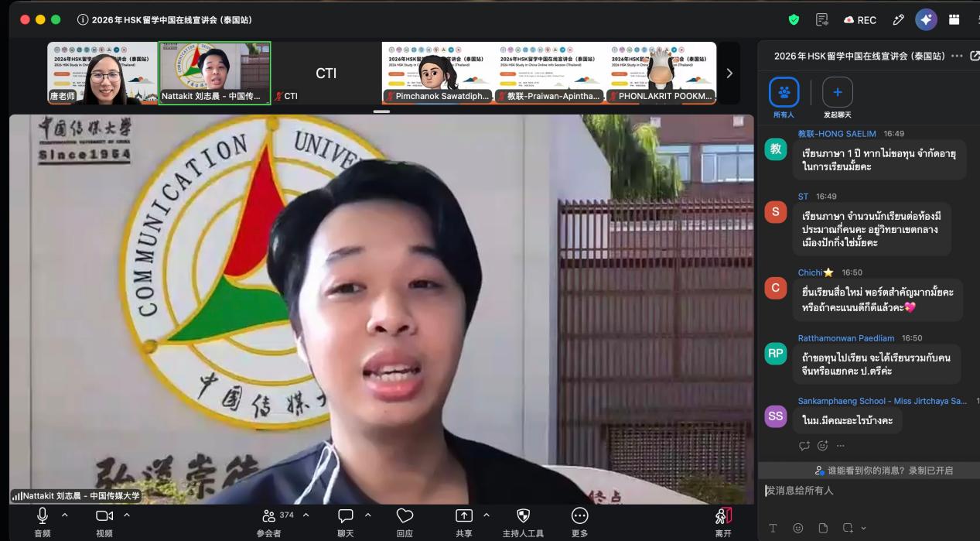Reply to the last message icon
980x541 pixels.
(x=804, y=446)
